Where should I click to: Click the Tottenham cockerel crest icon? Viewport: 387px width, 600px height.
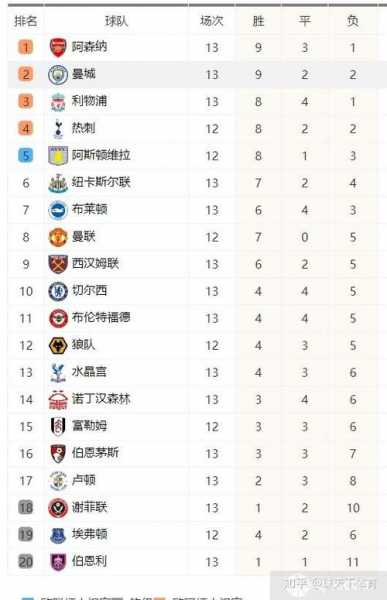[58, 129]
